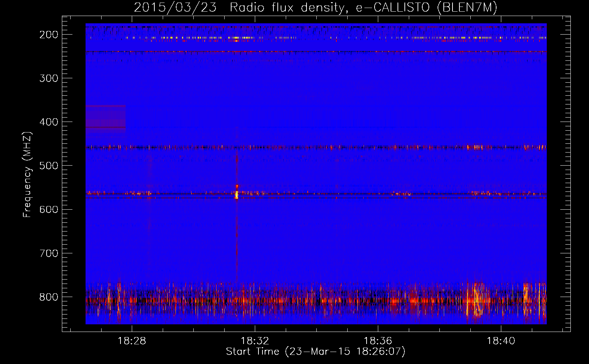Click the 18:32 time tick label
This screenshot has height=364, width=589.
[x=255, y=341]
